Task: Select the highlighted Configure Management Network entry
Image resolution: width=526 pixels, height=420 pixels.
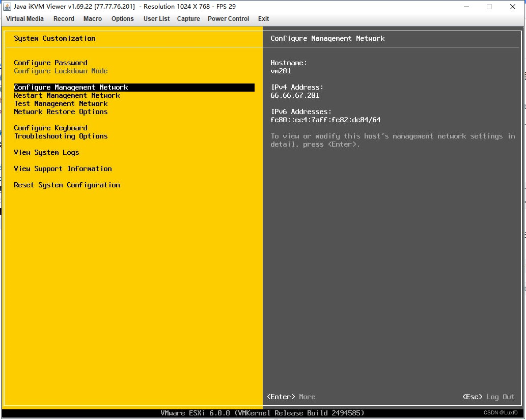Action: pyautogui.click(x=71, y=87)
